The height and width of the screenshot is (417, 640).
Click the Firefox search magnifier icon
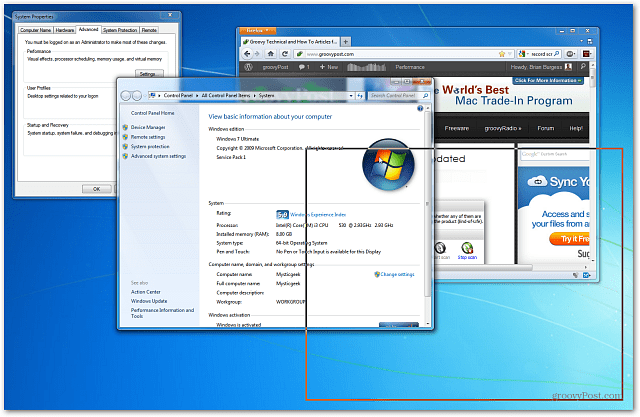[x=556, y=54]
